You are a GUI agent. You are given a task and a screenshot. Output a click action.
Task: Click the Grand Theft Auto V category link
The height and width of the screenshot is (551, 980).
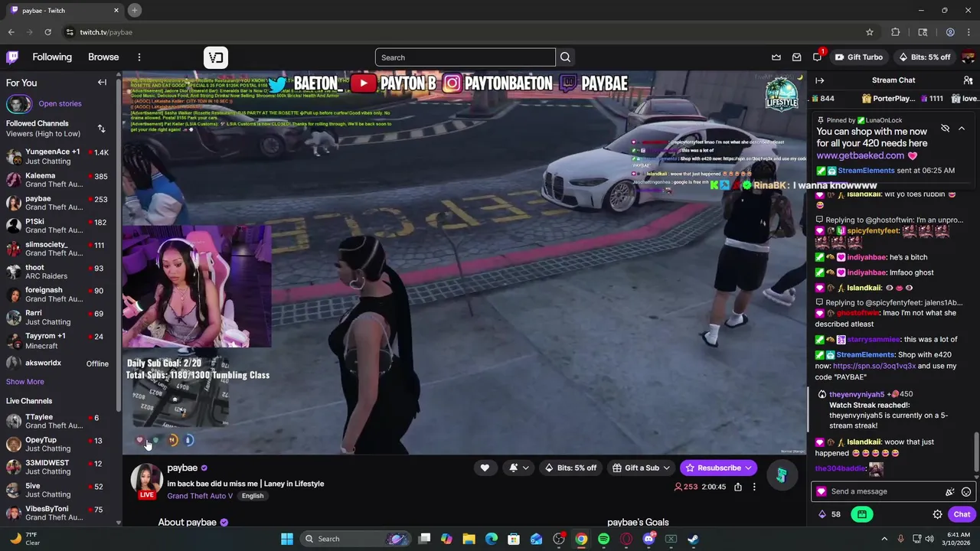(x=200, y=496)
